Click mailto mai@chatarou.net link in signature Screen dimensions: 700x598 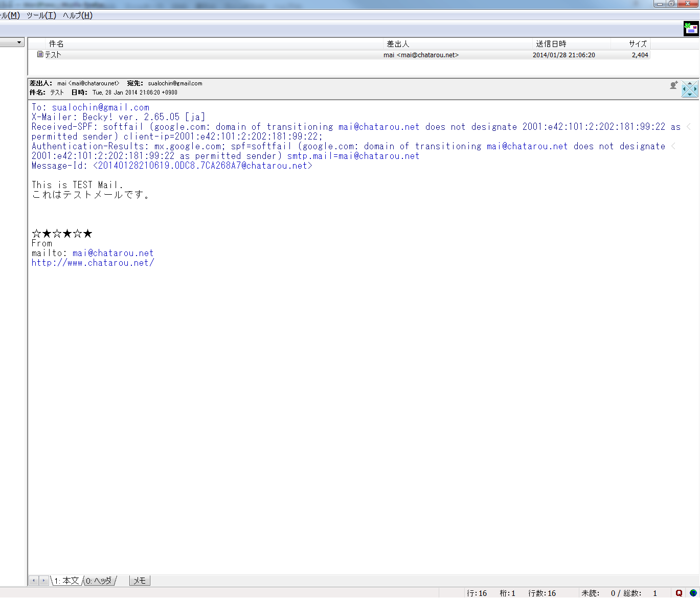click(x=113, y=253)
